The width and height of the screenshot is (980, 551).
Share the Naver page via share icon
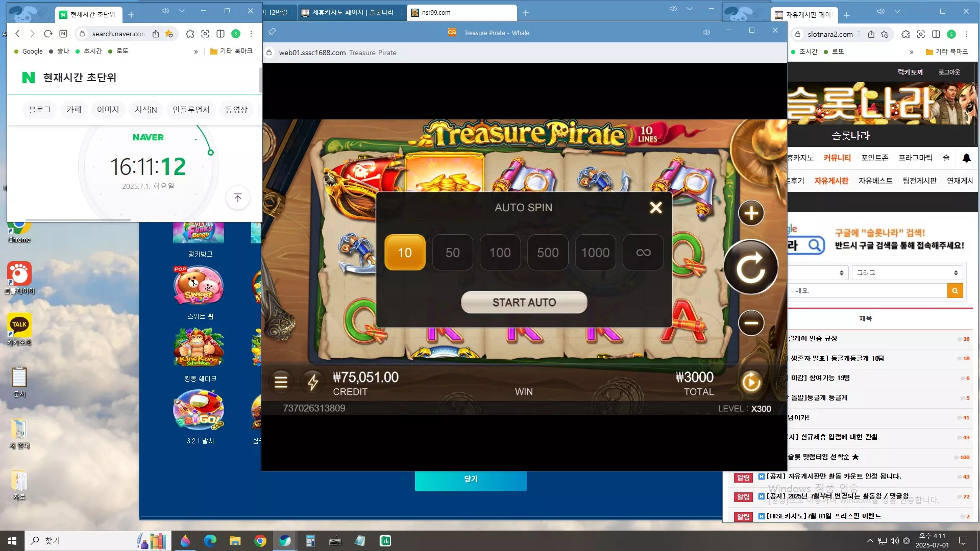pos(156,34)
